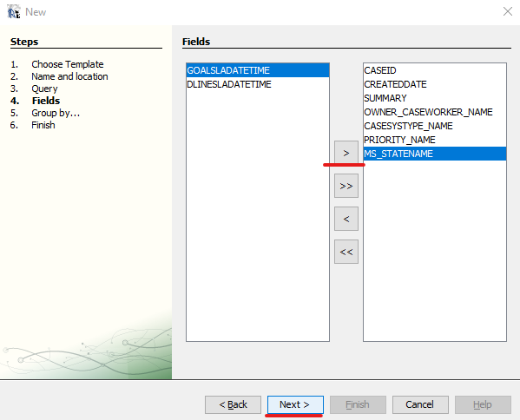Select CASESYSTYPE_NAME field
Viewport: 520px width, 420px height.
click(x=435, y=126)
